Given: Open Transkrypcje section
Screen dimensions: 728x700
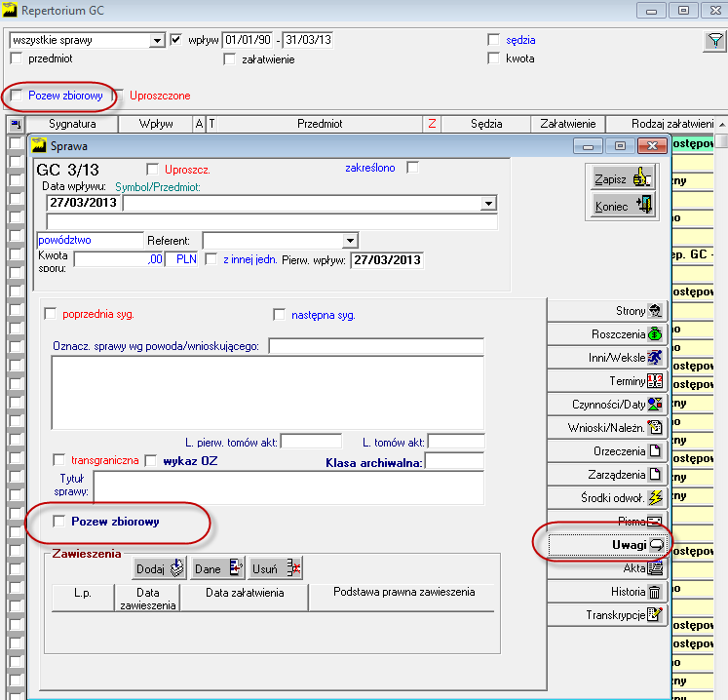Looking at the screenshot, I should pos(607,614).
